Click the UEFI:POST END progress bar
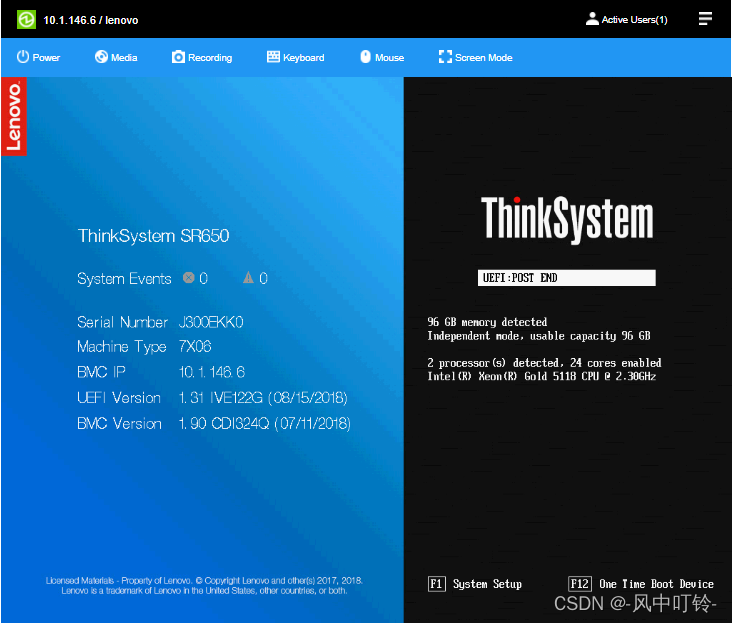 [567, 278]
